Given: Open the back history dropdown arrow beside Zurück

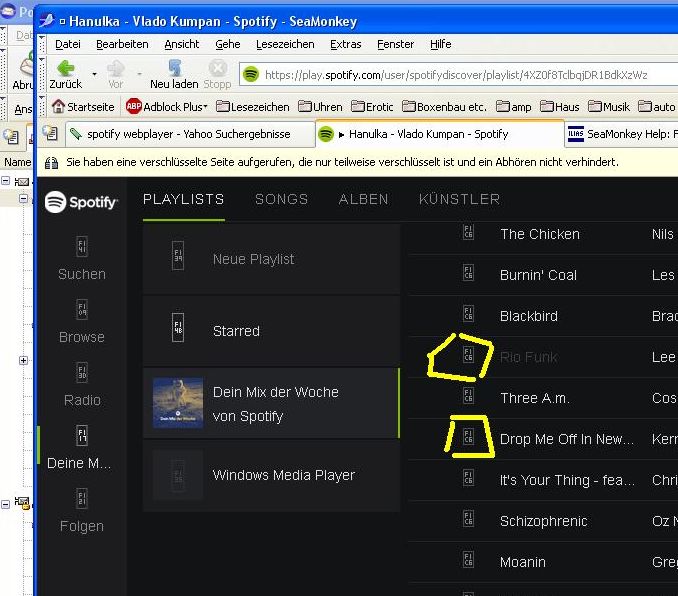Looking at the screenshot, I should [94, 74].
